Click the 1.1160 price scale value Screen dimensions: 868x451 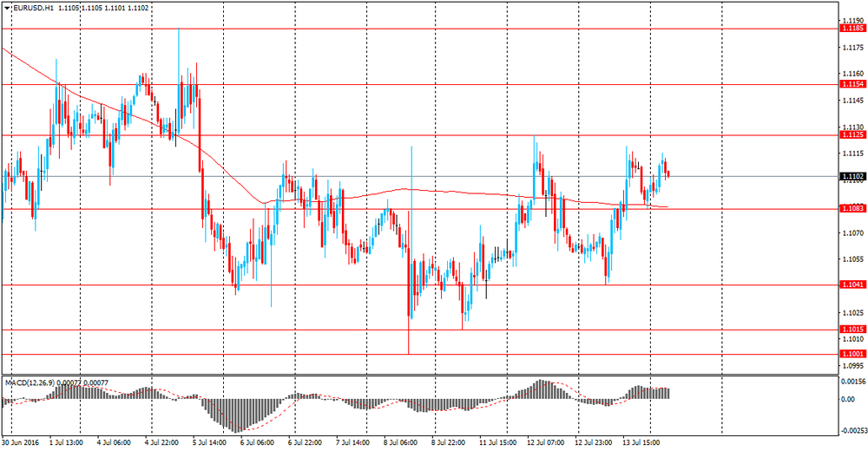coord(852,74)
